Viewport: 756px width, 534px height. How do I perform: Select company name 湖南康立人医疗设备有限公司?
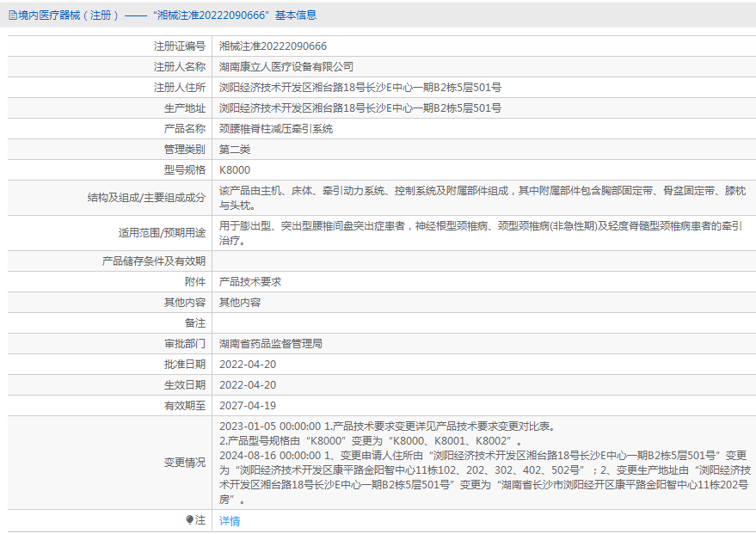point(286,67)
